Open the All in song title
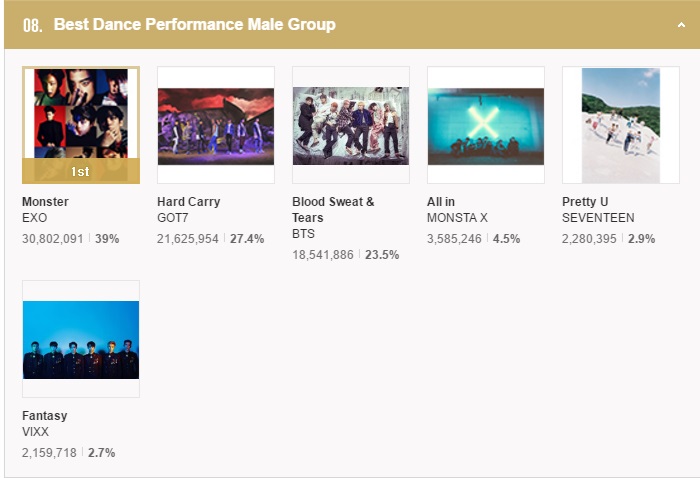This screenshot has height=478, width=700. click(x=441, y=202)
